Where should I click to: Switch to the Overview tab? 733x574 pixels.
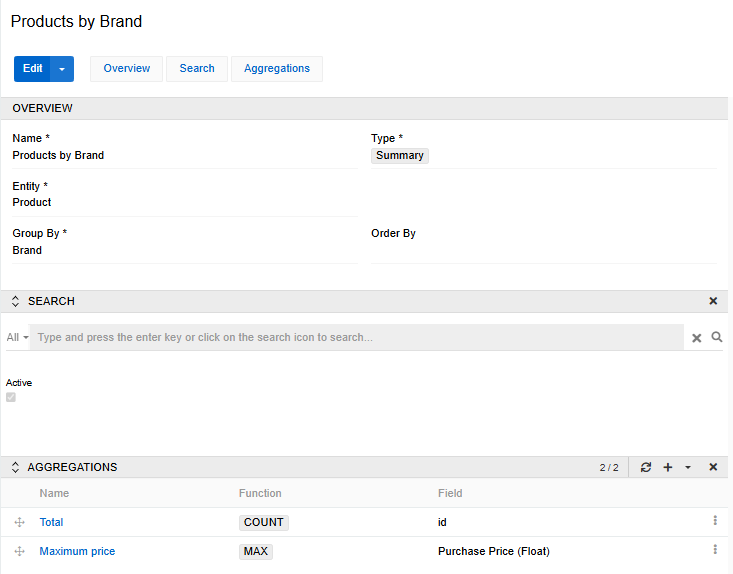(127, 68)
